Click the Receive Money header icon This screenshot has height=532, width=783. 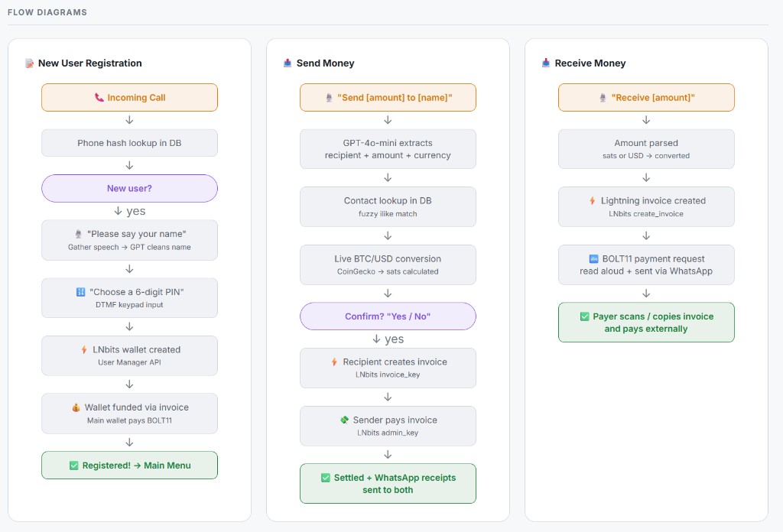click(546, 63)
